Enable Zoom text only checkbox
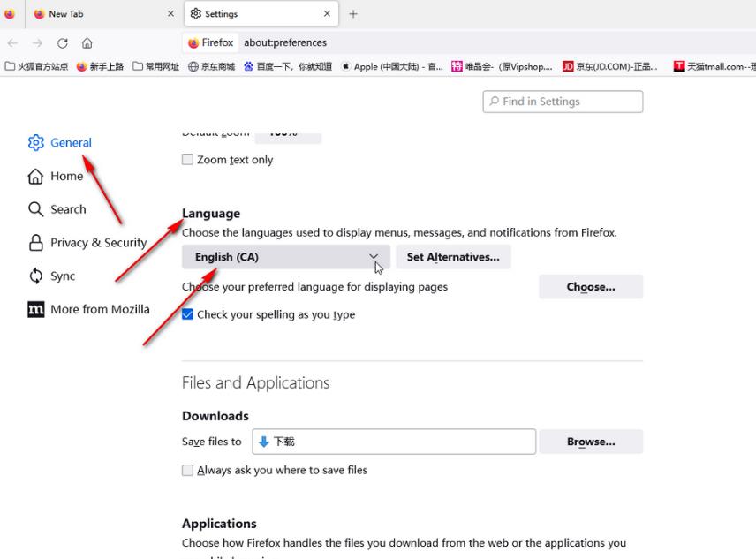756x559 pixels. (x=187, y=160)
